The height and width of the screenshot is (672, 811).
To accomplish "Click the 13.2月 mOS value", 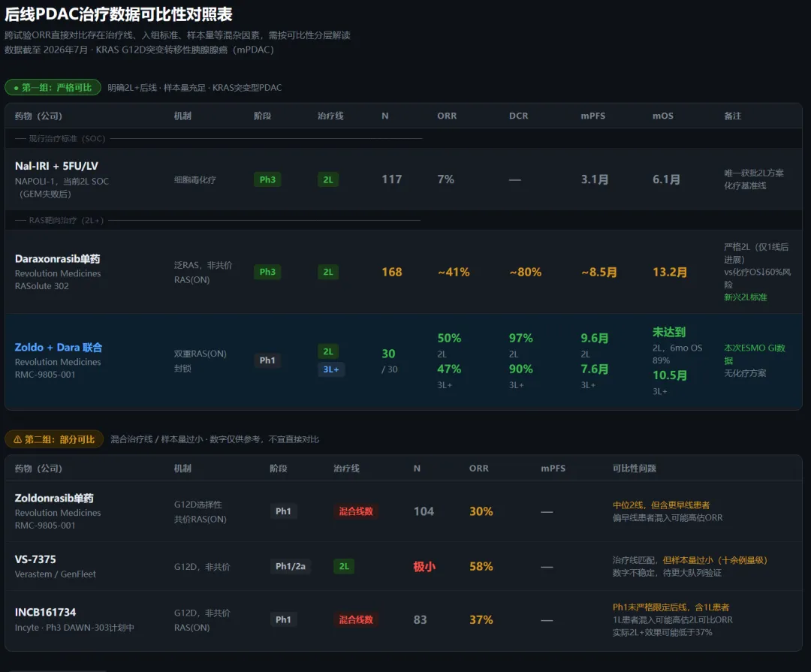I will 670,272.
